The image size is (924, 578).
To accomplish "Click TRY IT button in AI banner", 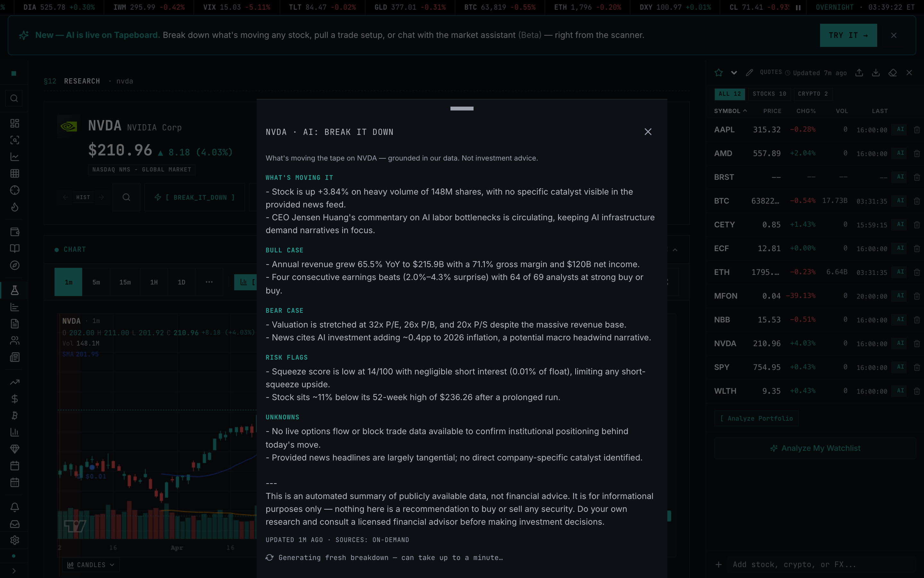I will coord(848,35).
